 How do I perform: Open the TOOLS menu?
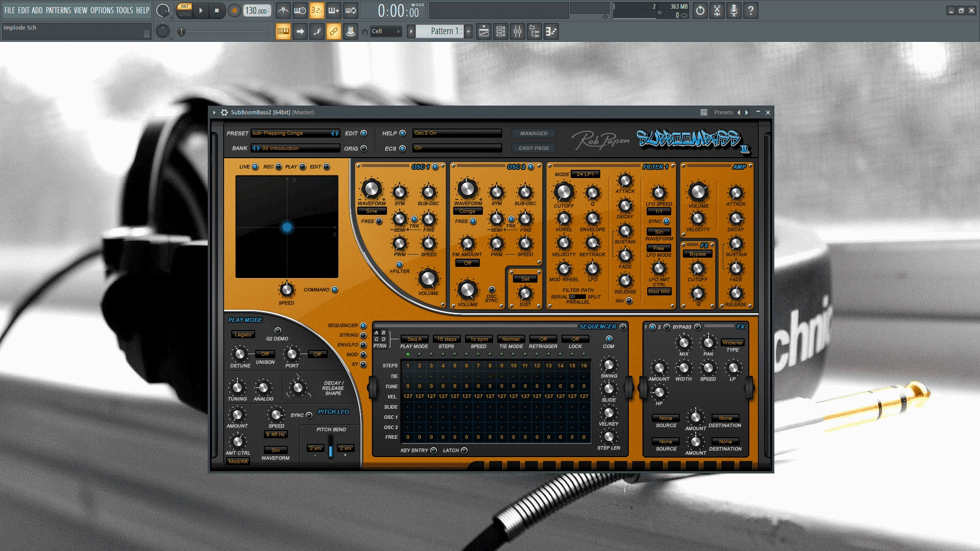(125, 10)
